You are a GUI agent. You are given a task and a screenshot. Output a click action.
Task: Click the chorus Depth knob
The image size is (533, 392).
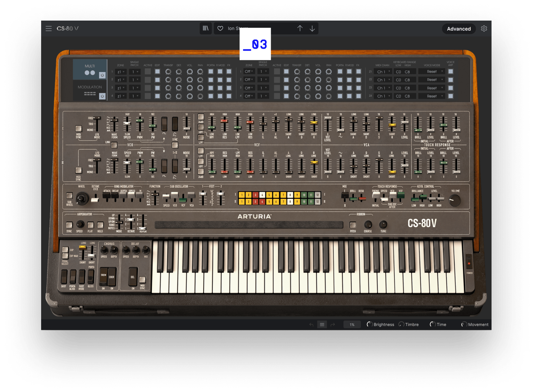[114, 250]
